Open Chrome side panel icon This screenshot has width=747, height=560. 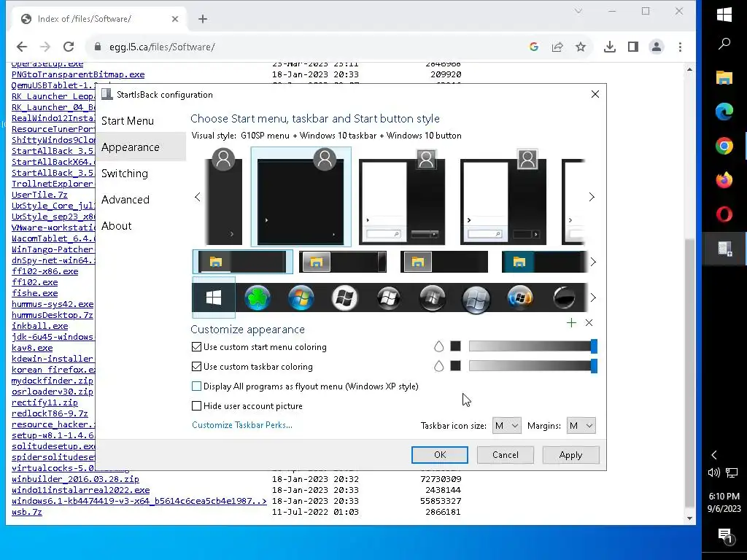[x=632, y=47]
